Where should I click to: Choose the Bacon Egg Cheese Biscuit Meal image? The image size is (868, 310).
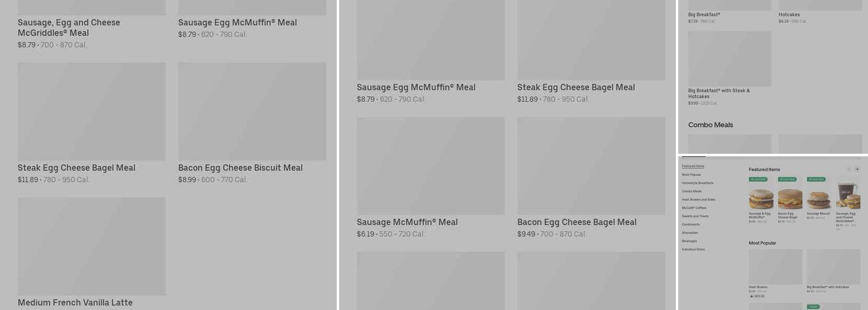252,112
